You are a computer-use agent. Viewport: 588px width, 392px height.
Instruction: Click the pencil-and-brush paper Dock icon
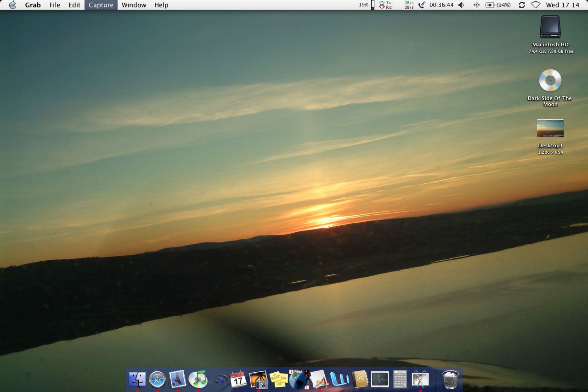point(319,379)
